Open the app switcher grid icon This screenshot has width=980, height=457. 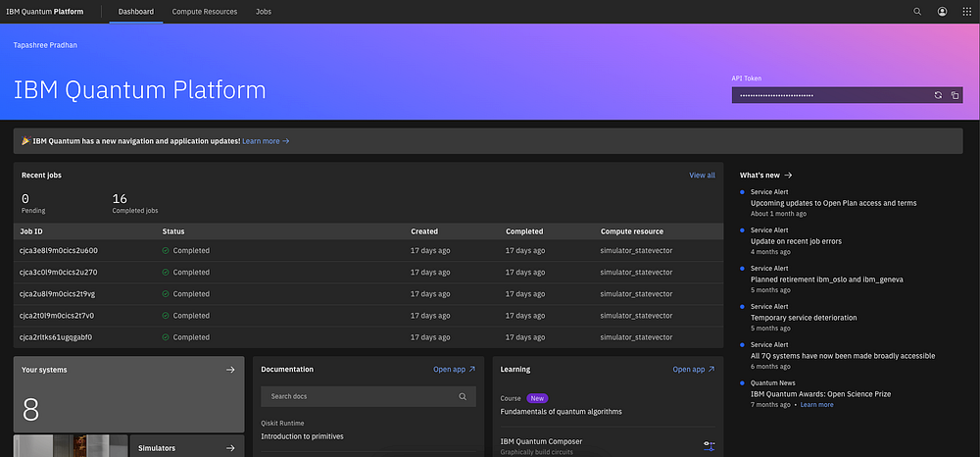tap(967, 11)
